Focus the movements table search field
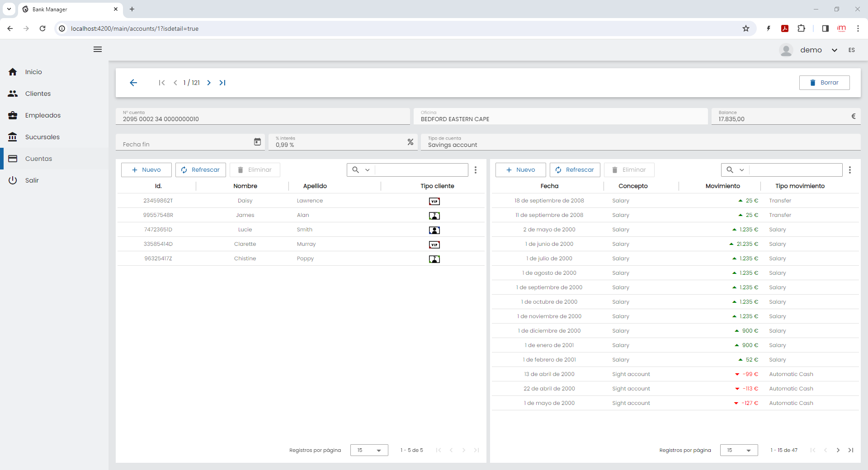Image resolution: width=868 pixels, height=470 pixels. coord(796,170)
